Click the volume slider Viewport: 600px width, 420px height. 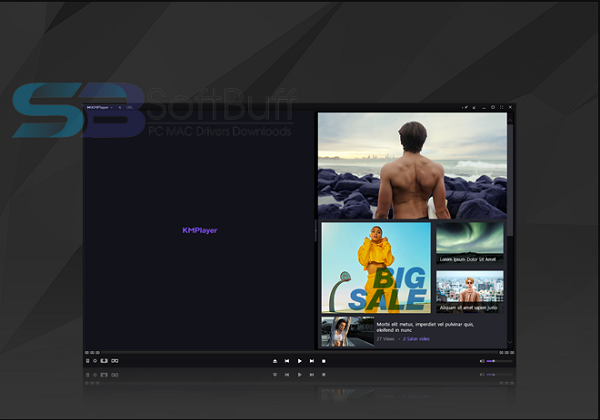coord(499,361)
